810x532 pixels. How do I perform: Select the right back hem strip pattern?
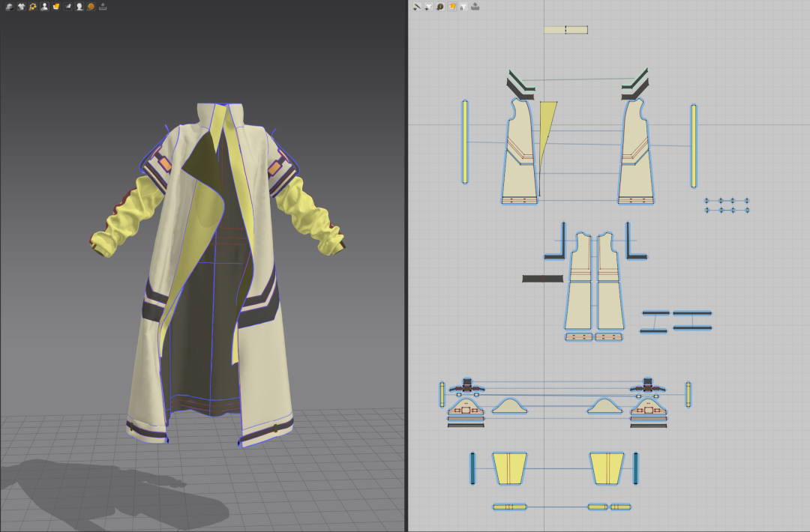click(609, 337)
